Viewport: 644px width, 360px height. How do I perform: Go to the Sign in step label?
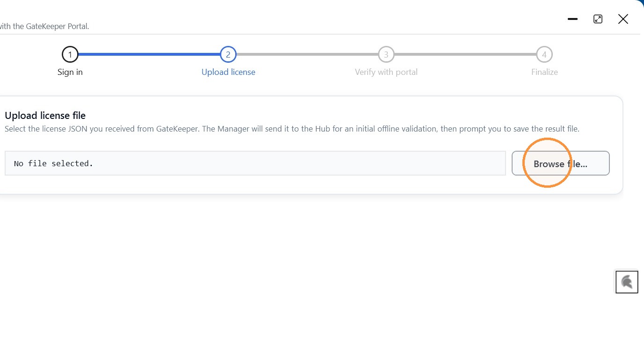pyautogui.click(x=70, y=72)
